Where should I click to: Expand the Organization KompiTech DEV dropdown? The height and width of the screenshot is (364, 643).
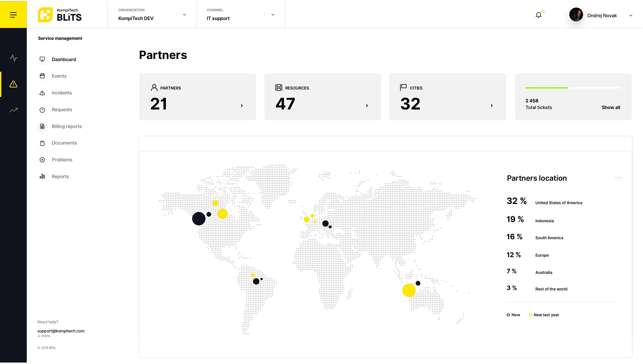point(184,15)
